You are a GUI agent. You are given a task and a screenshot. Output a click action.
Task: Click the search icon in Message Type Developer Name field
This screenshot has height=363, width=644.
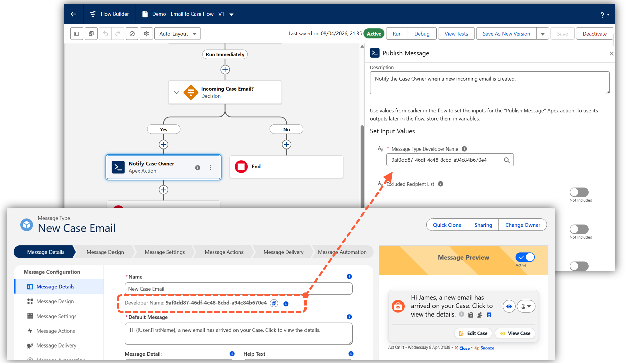[x=507, y=160]
